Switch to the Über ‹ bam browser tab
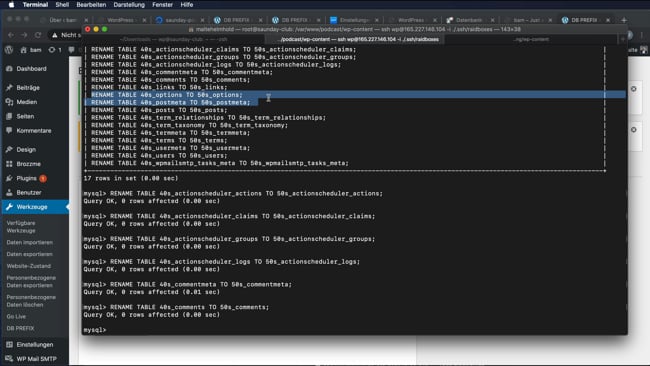The width and height of the screenshot is (650, 366). tap(64, 20)
